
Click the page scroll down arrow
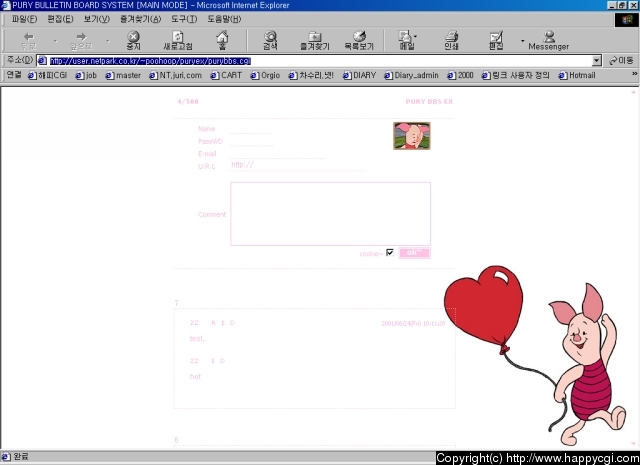click(x=633, y=444)
